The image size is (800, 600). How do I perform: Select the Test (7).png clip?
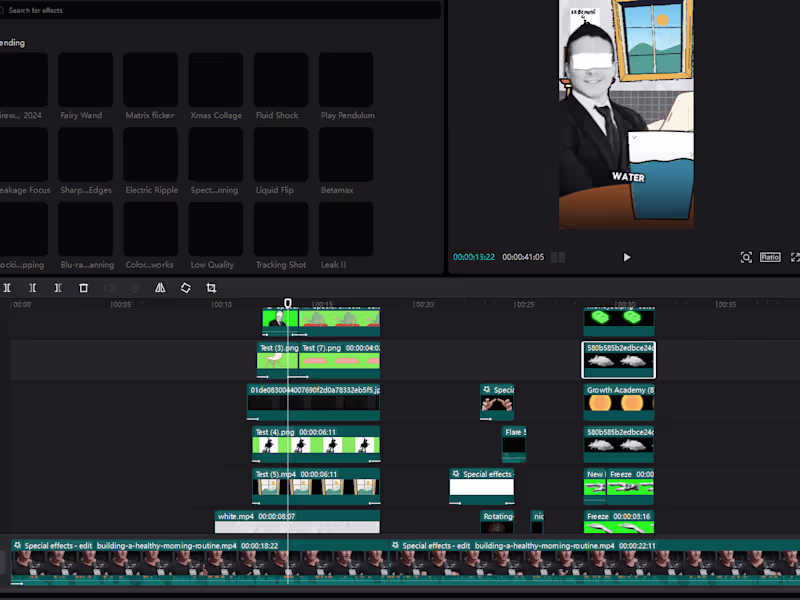tap(339, 360)
